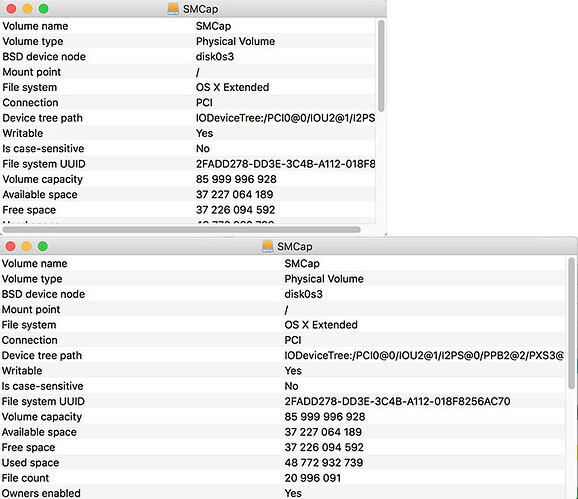Zoom the upper SMCap window with green button
The height and width of the screenshot is (499, 578).
tap(43, 9)
